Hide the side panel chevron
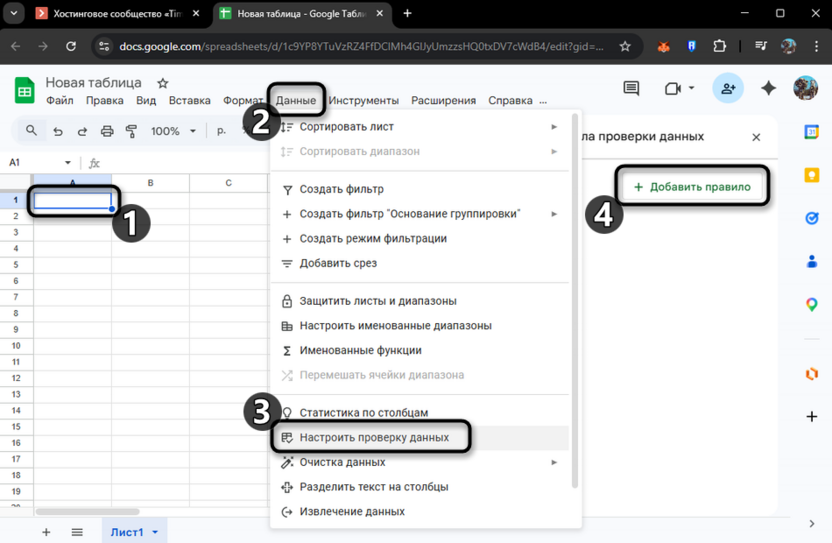 [812, 524]
